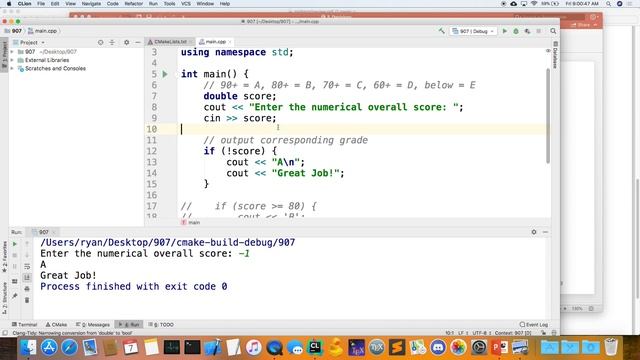Click the main breadcrumb below editor
This screenshot has height=360, width=640.
point(191,222)
